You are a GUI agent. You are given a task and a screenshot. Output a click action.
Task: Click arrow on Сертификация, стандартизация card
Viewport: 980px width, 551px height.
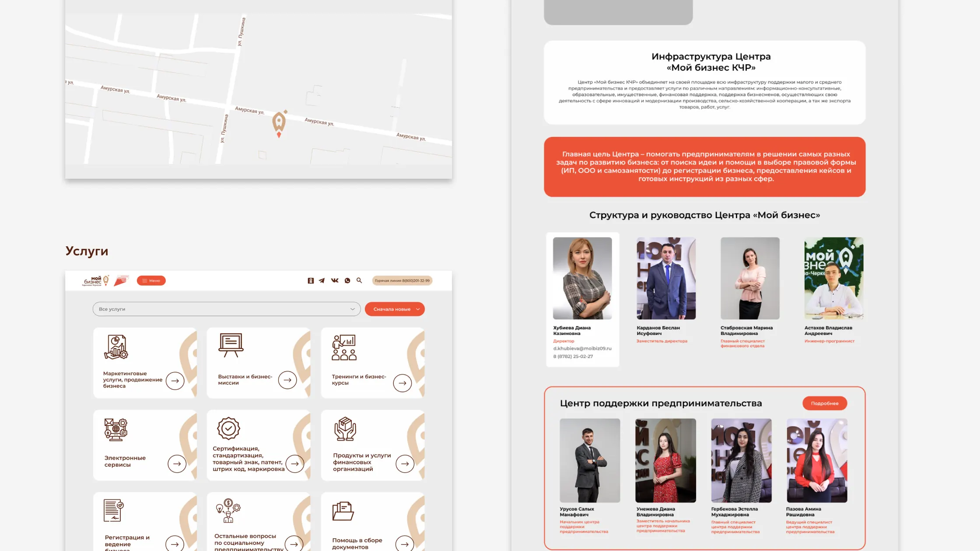point(295,464)
